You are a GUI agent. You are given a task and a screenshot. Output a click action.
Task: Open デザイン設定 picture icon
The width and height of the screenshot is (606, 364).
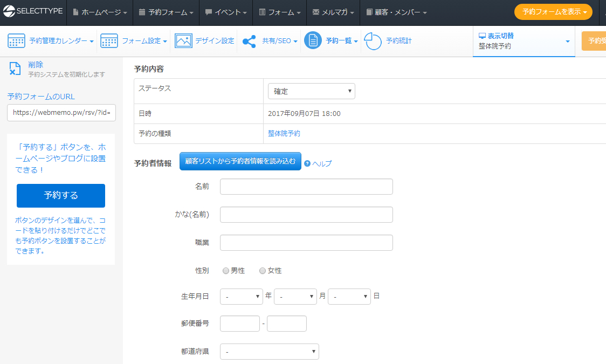(183, 41)
